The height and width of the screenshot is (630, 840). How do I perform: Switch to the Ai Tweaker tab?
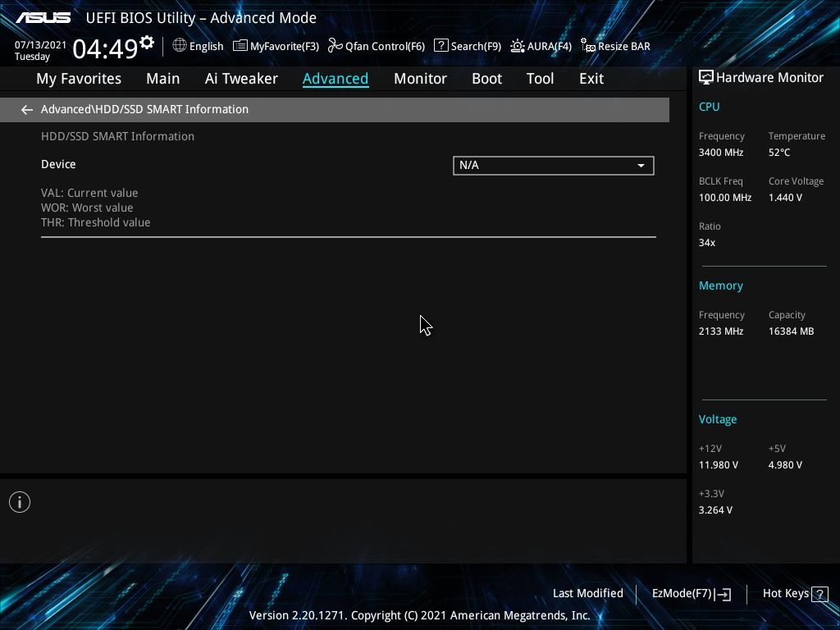pos(241,78)
